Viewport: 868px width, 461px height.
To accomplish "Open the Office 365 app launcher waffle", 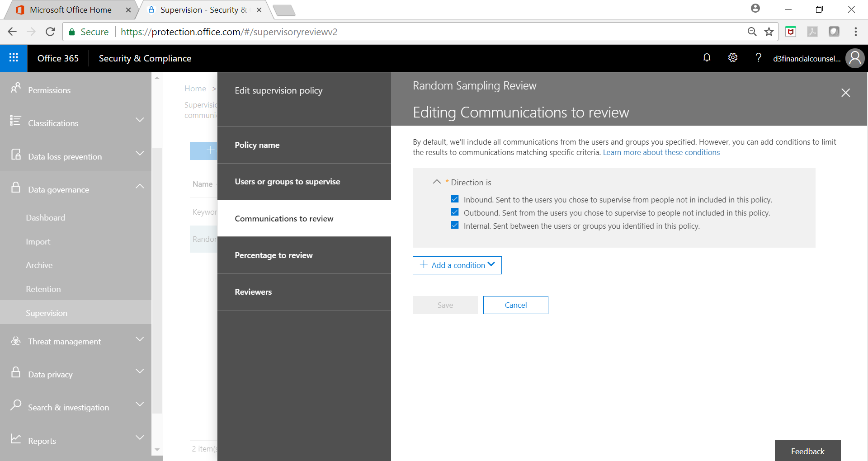I will pyautogui.click(x=14, y=58).
